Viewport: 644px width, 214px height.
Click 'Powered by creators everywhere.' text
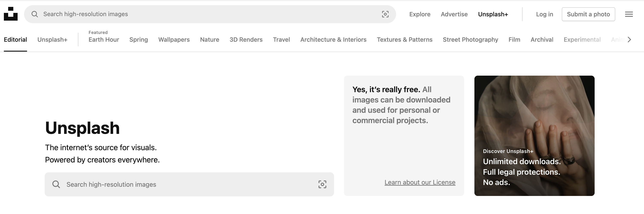(x=102, y=160)
